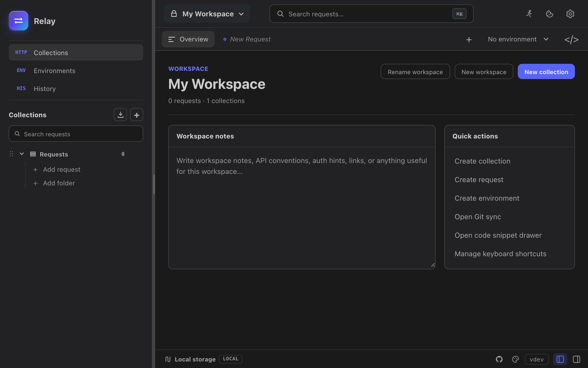The height and width of the screenshot is (368, 588).
Task: Switch to the Overview tab
Action: point(188,39)
